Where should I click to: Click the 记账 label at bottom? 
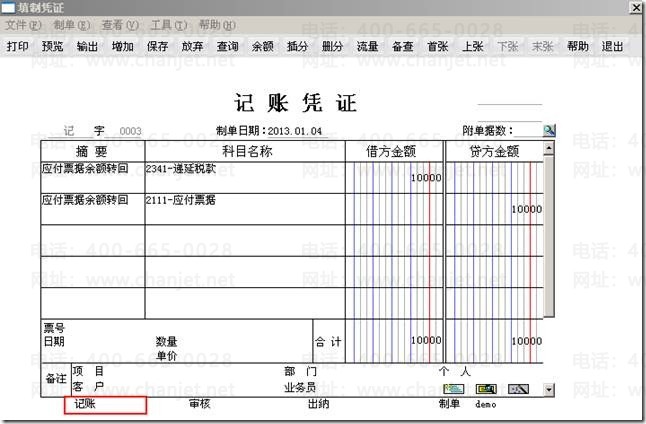pyautogui.click(x=85, y=404)
